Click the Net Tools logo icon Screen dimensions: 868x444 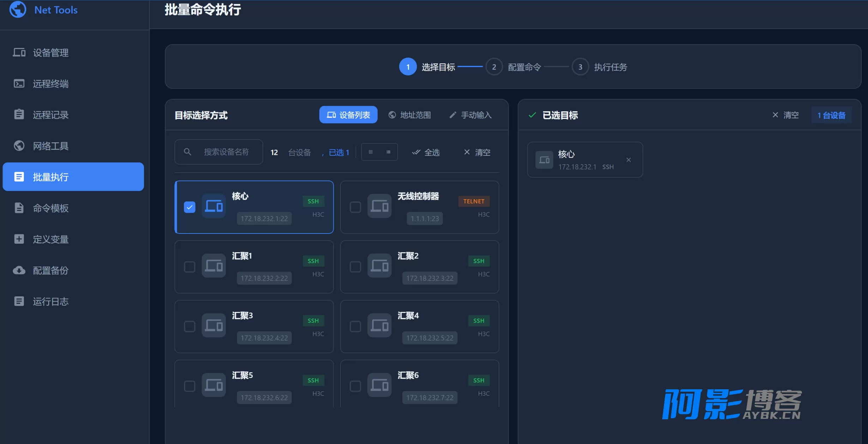[x=18, y=10]
